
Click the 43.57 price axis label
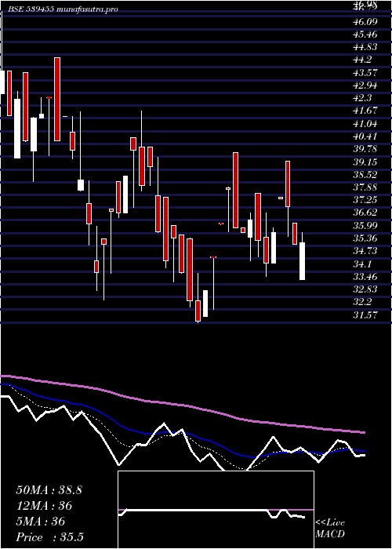[x=365, y=73]
